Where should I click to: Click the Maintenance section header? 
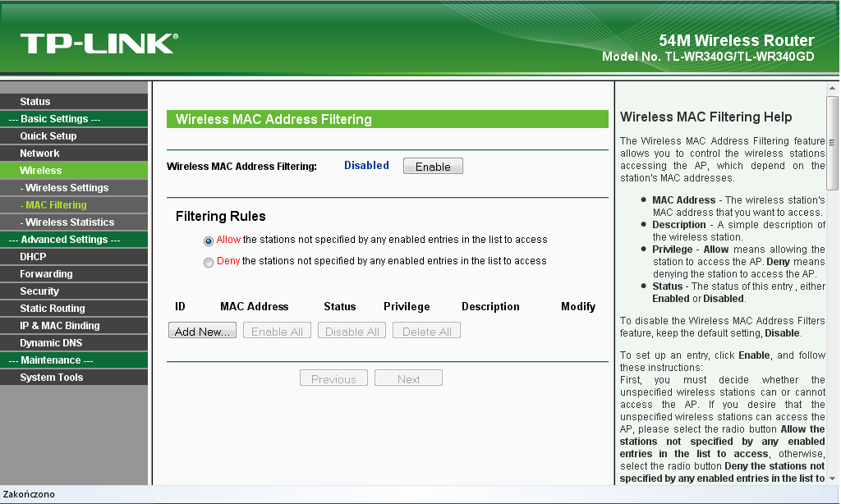click(74, 360)
